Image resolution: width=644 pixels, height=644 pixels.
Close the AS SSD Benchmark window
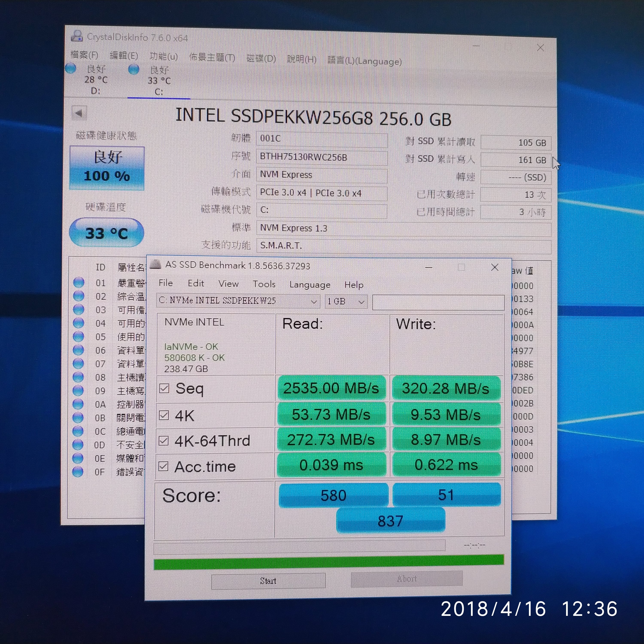click(x=495, y=267)
